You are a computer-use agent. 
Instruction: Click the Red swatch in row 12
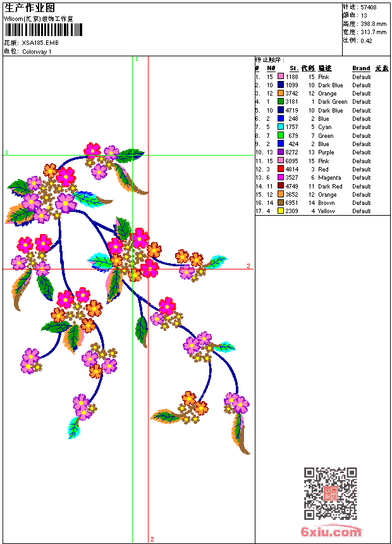click(281, 169)
